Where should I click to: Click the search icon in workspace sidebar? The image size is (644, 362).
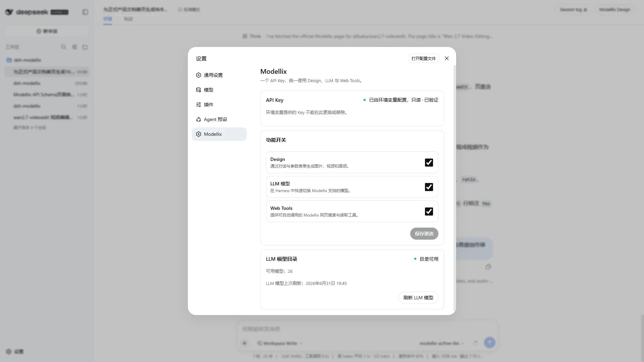point(63,47)
